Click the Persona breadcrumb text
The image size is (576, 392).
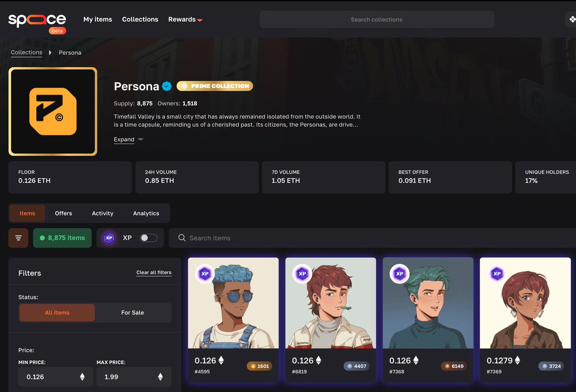70,52
